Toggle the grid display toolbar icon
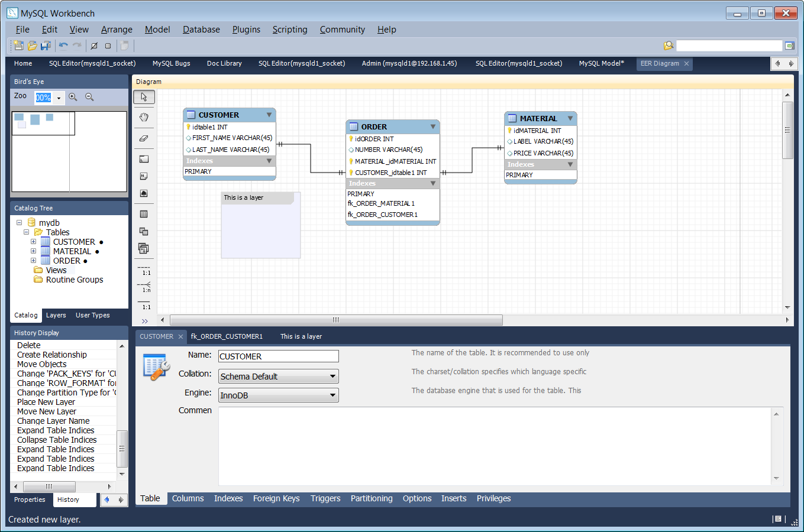 pos(108,46)
